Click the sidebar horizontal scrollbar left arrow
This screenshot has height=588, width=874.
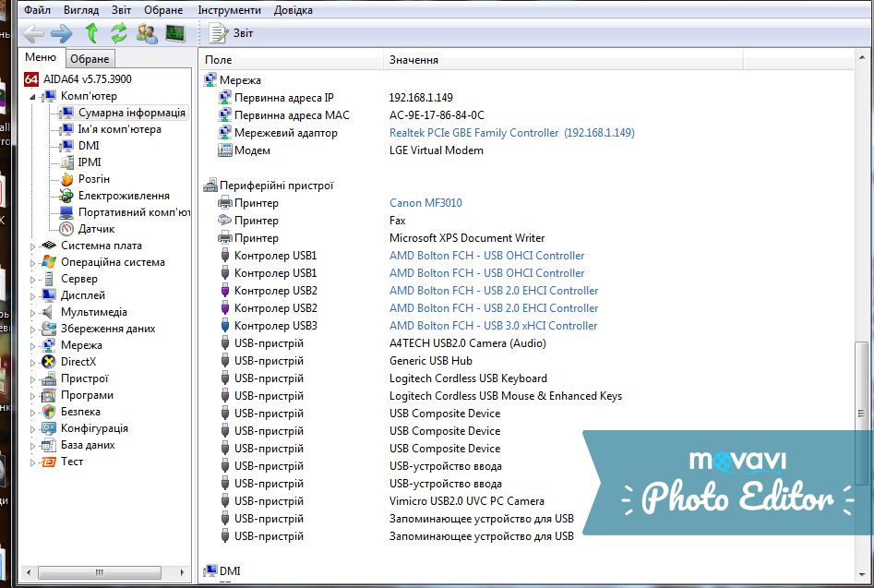click(29, 572)
